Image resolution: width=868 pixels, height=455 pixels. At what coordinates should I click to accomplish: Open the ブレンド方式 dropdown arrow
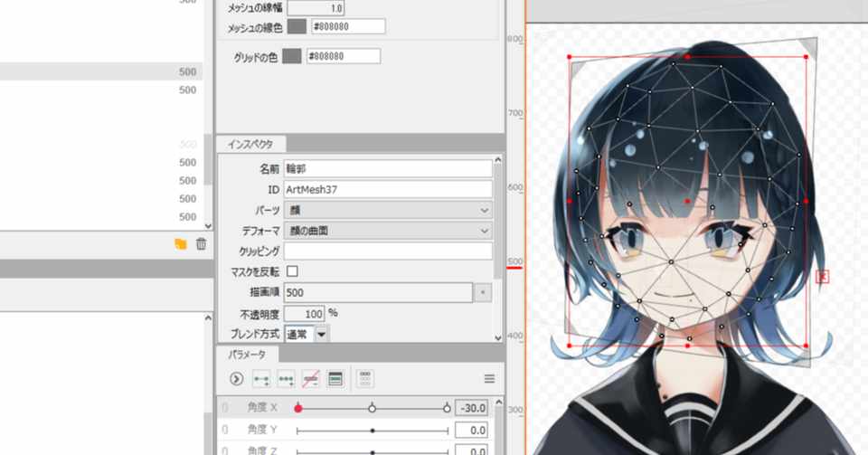pos(322,335)
